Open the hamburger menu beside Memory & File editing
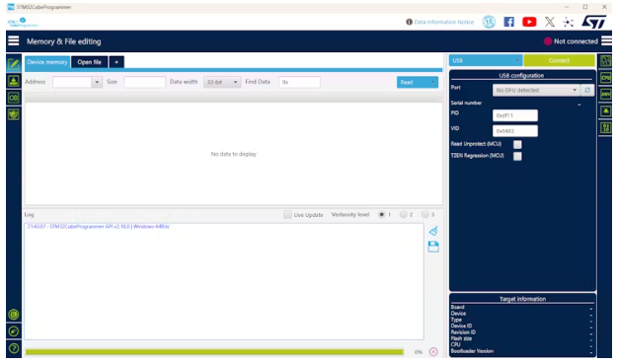 click(14, 40)
